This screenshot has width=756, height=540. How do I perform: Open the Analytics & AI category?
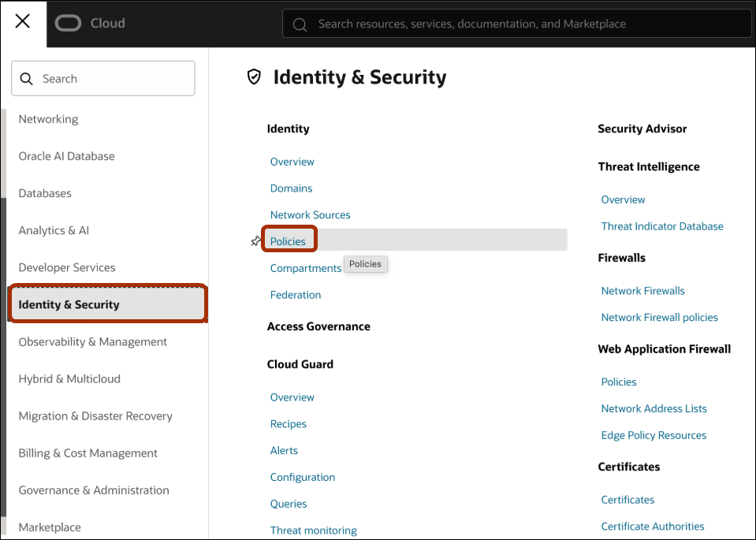(54, 230)
